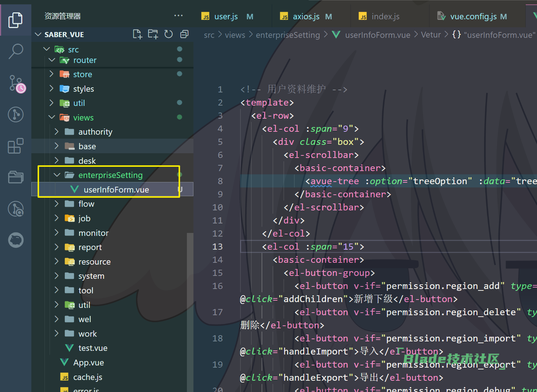Open cache.js in the explorer
Image resolution: width=537 pixels, height=392 pixels.
(x=112, y=377)
